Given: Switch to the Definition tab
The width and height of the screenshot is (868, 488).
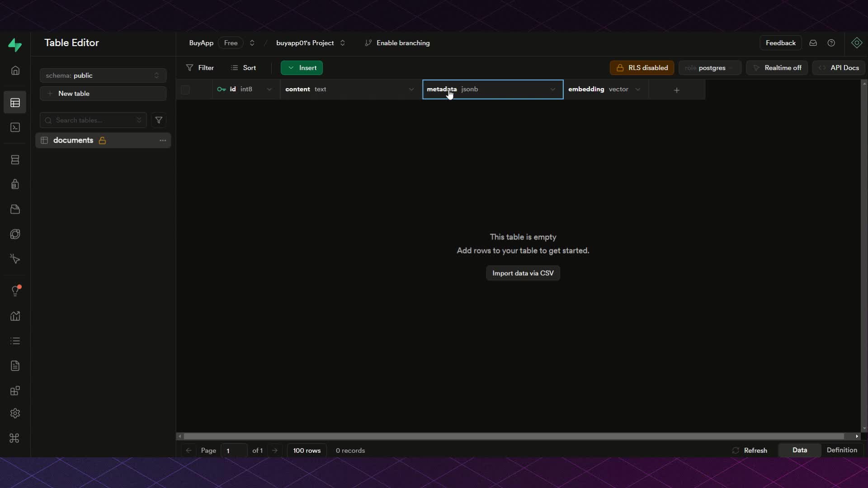Looking at the screenshot, I should click(x=841, y=450).
